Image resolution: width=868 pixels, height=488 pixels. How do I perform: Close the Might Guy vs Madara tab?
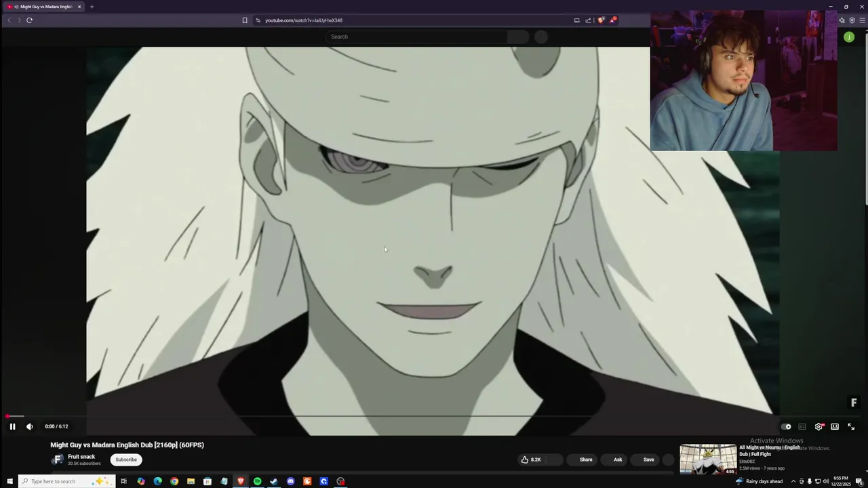click(x=79, y=7)
